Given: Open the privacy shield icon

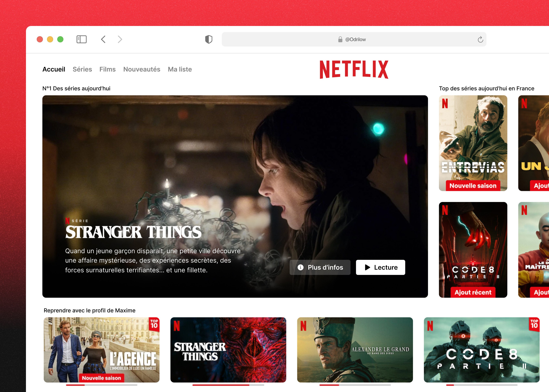Looking at the screenshot, I should click(x=208, y=39).
